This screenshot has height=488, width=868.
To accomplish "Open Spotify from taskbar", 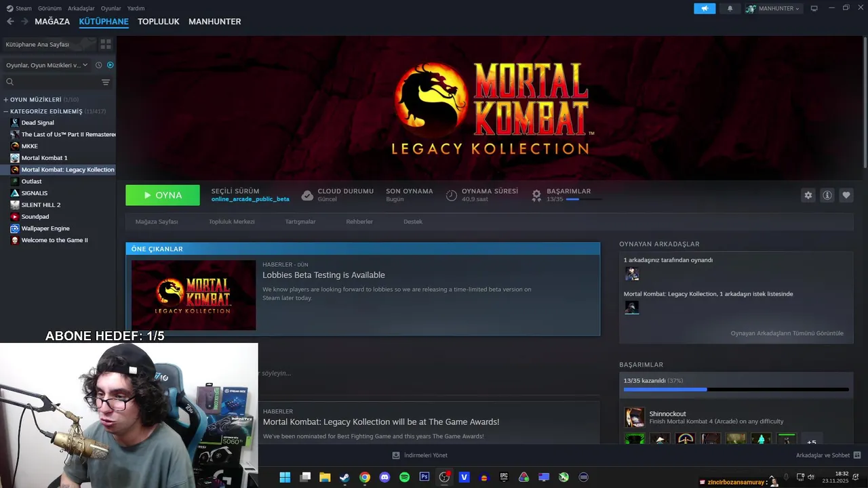I will click(x=404, y=477).
